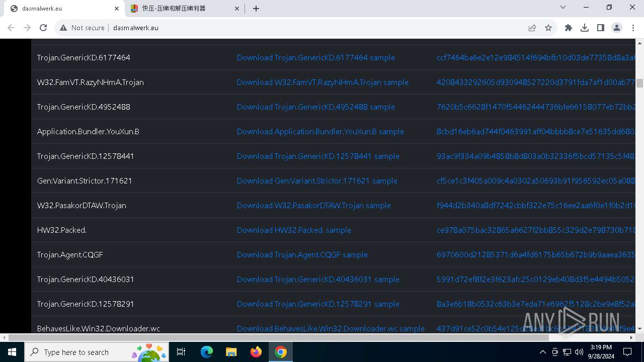Go back to the previous page
Screen dimensions: 644x362
coord(11,28)
